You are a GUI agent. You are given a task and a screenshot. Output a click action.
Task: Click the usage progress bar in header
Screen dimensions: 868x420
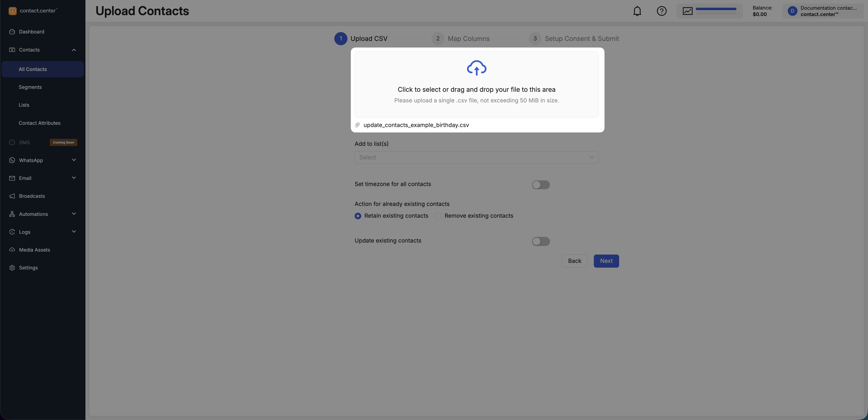point(716,9)
